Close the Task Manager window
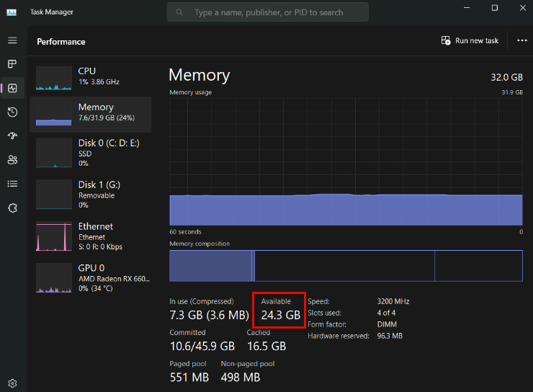533x392 pixels. (x=523, y=8)
